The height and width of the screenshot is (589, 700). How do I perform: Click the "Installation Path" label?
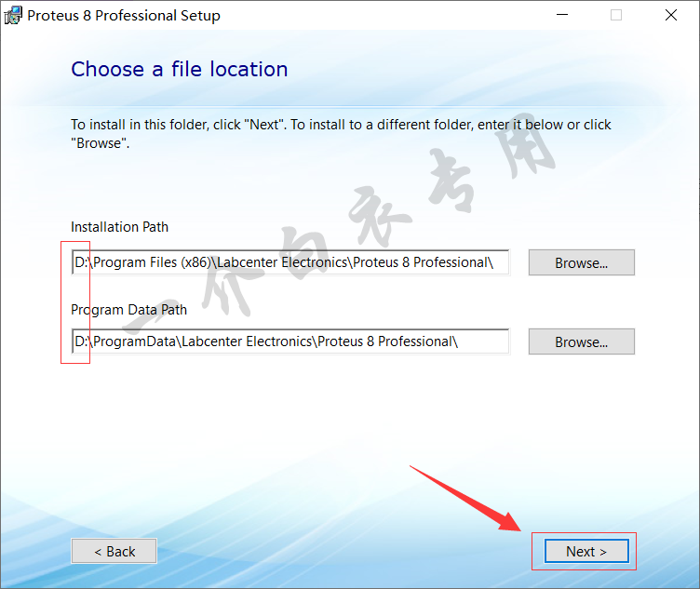pyautogui.click(x=120, y=227)
